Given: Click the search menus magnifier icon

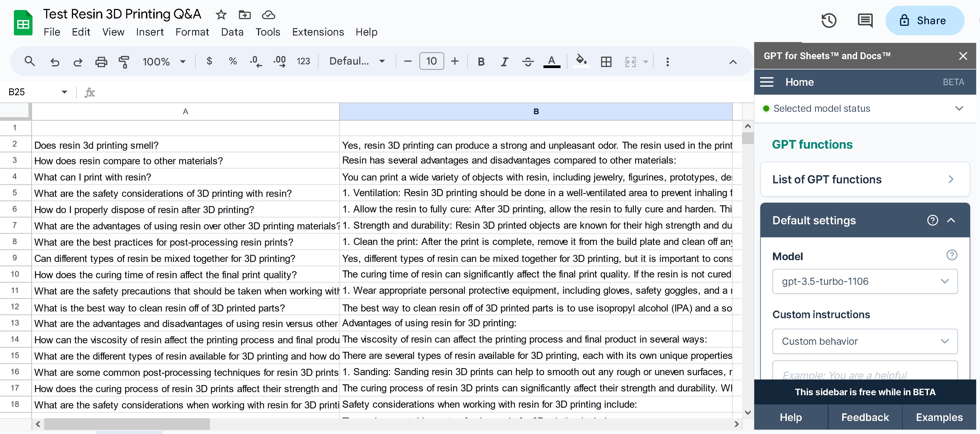Looking at the screenshot, I should coord(30,61).
